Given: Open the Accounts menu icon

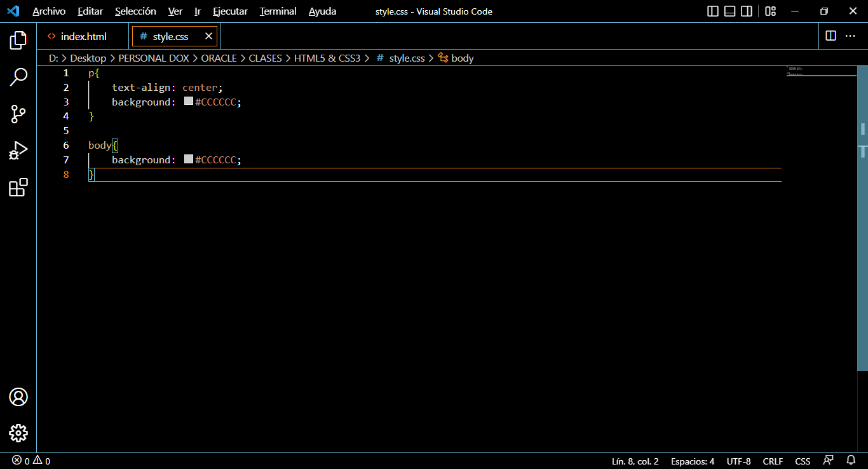Looking at the screenshot, I should click(x=18, y=397).
